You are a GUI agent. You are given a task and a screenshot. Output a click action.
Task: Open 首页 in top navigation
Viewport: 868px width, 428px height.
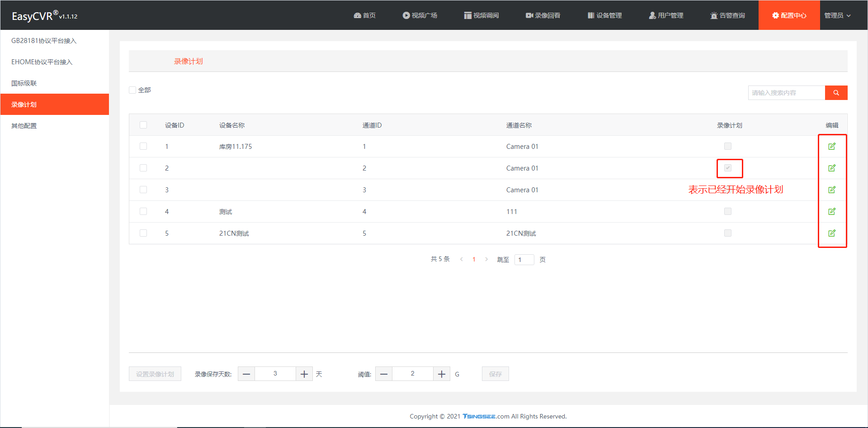point(365,15)
